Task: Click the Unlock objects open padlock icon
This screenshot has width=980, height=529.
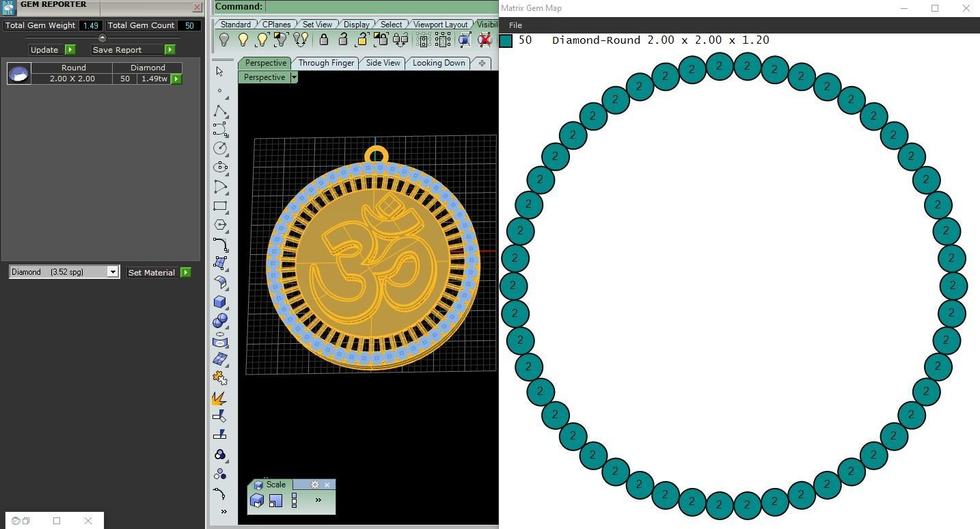Action: pyautogui.click(x=343, y=40)
